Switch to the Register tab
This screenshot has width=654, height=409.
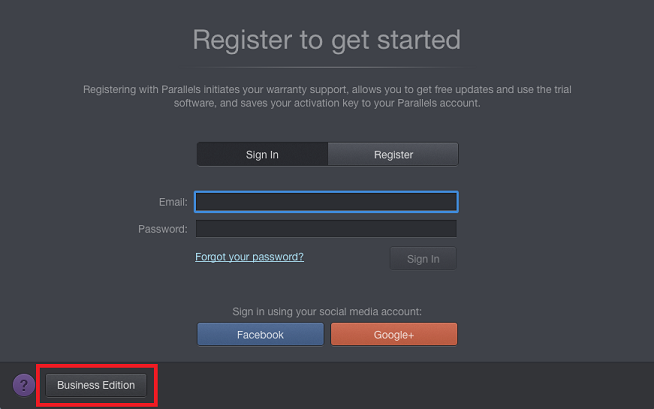(x=393, y=155)
